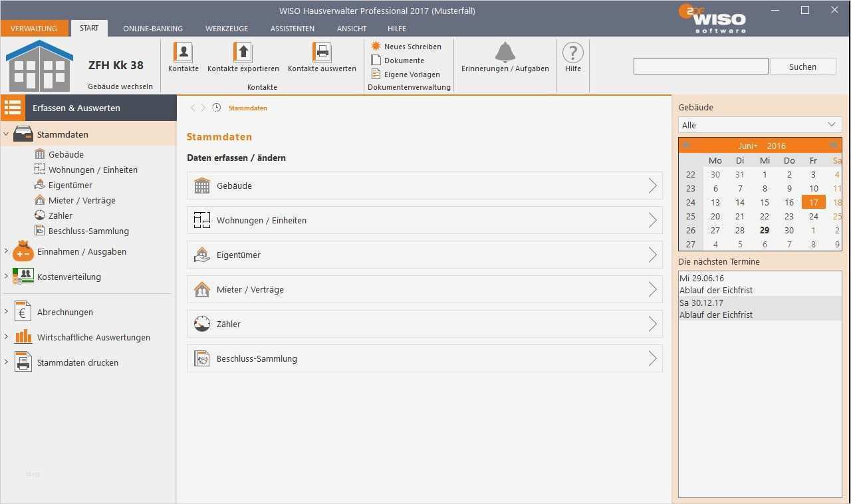Open the ASSISTENTEN tab
Image resolution: width=851 pixels, height=504 pixels.
(292, 29)
